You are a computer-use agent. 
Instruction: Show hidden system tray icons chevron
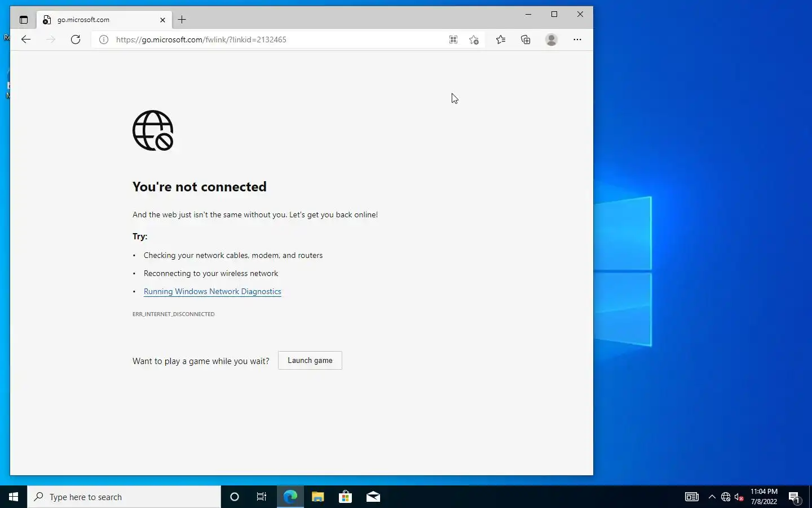pos(712,497)
